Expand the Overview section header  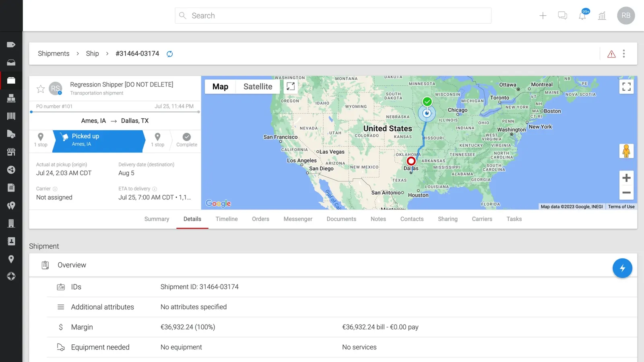point(333,265)
